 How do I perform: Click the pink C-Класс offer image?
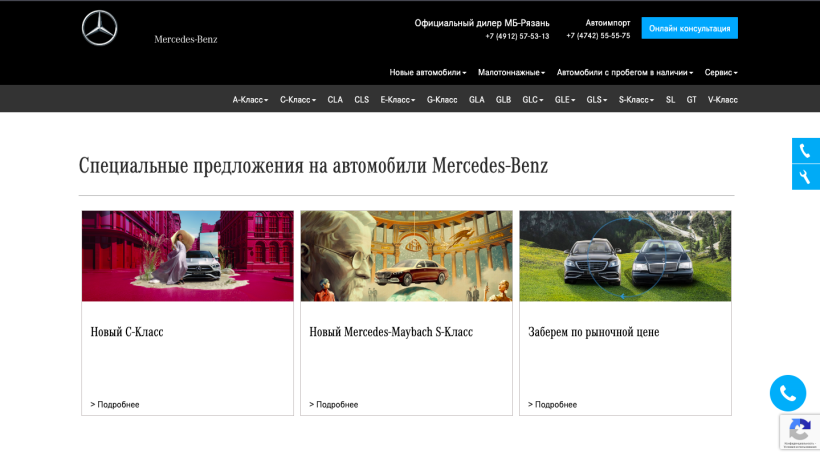(x=188, y=256)
